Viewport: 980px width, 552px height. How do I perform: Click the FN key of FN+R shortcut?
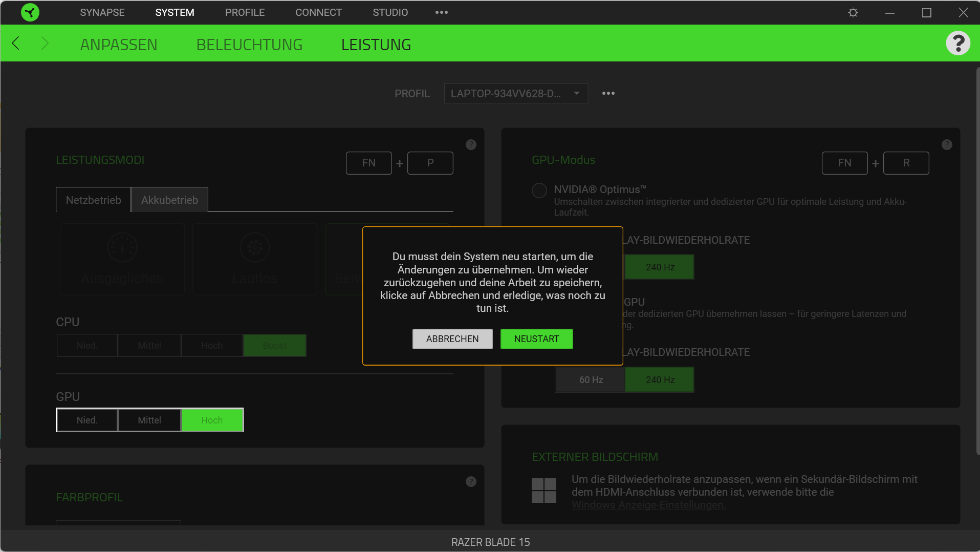pyautogui.click(x=845, y=163)
